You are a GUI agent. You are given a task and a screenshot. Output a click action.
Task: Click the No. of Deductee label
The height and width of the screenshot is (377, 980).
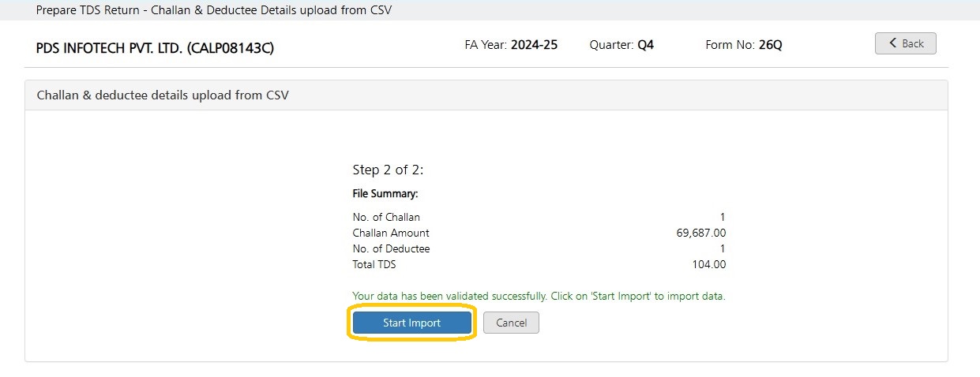click(391, 248)
